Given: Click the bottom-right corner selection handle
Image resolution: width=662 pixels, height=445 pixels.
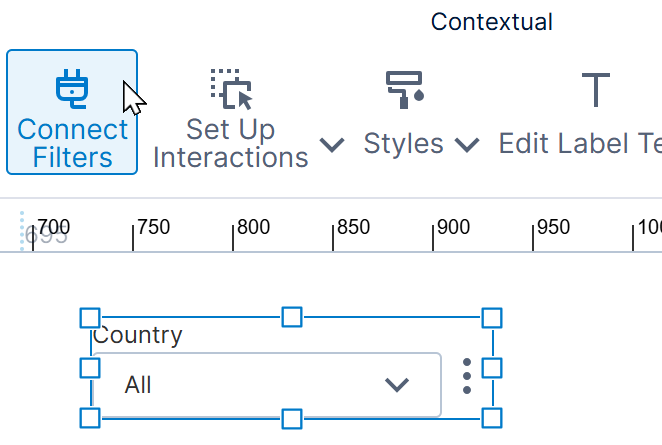Looking at the screenshot, I should (x=492, y=418).
